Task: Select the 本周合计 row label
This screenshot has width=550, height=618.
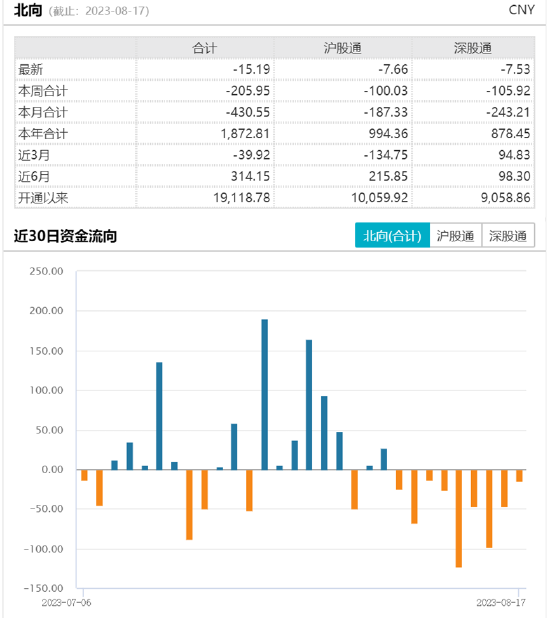Action: point(43,91)
